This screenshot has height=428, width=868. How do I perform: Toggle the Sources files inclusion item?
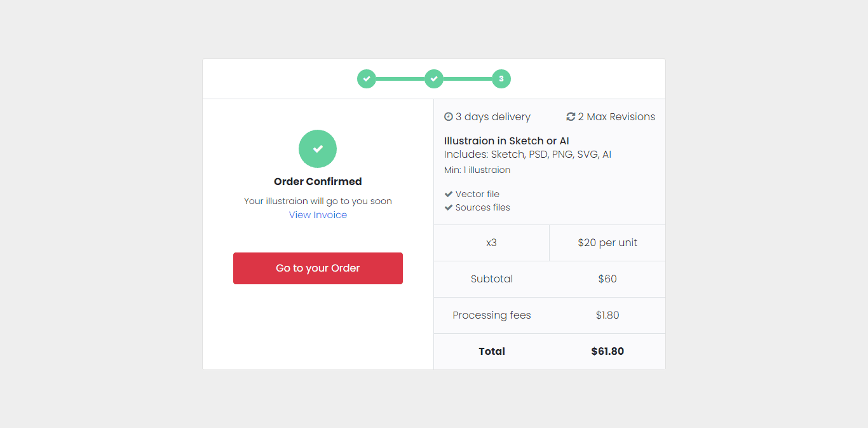(477, 207)
